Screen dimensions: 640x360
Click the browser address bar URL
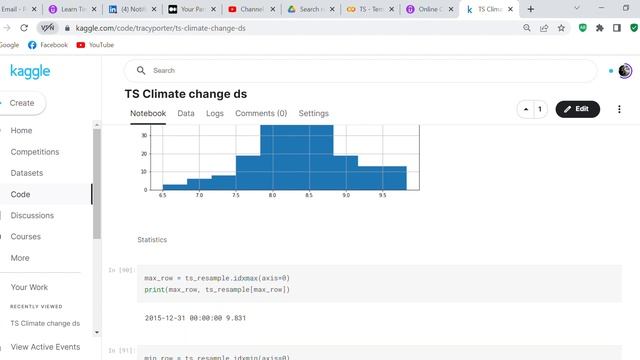(160, 28)
